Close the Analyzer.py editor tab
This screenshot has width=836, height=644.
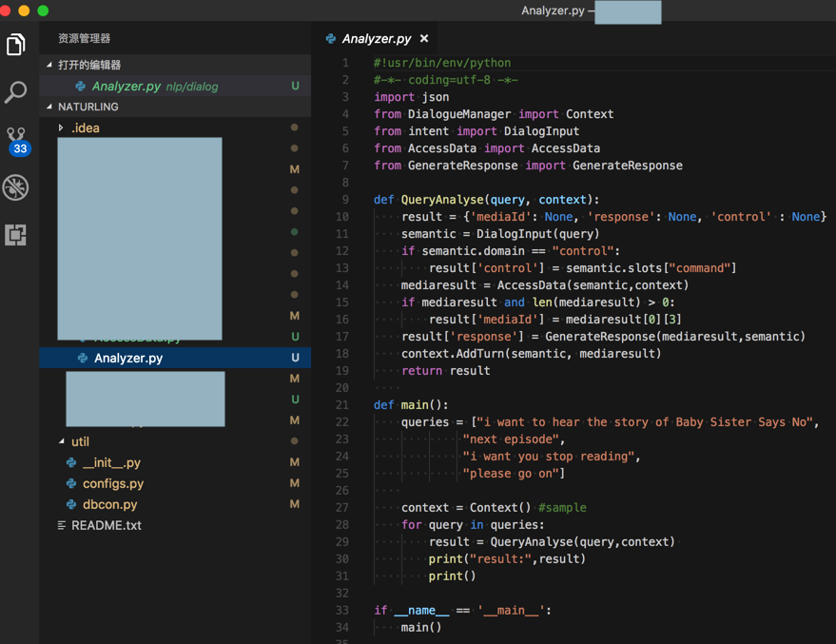tap(424, 39)
